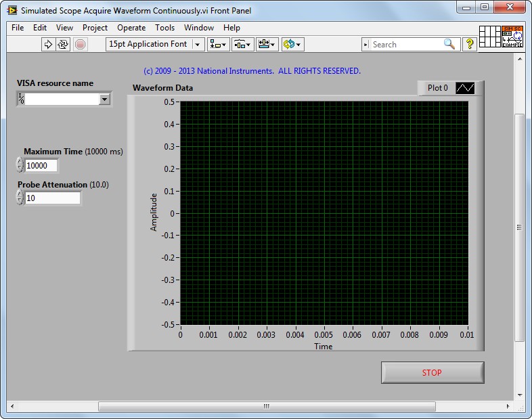Increment the Maximum Time stepper arrows
Screen dimensions: 532x419
pos(20,162)
